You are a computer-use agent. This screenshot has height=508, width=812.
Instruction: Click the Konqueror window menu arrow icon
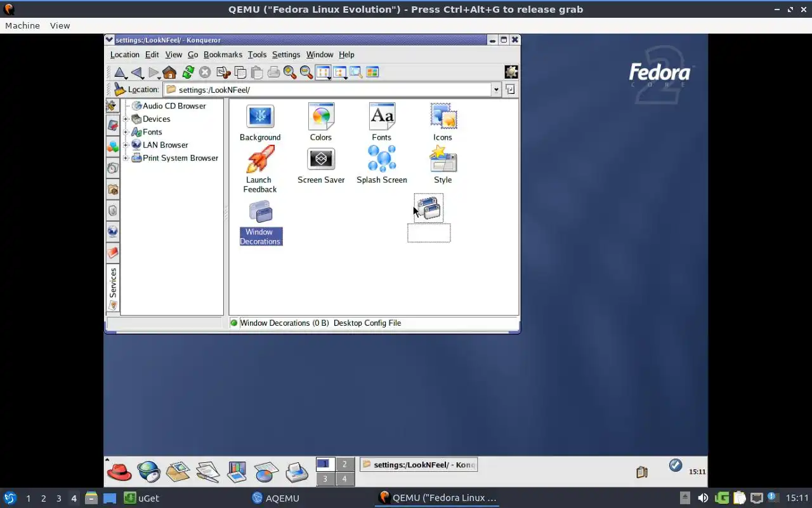pyautogui.click(x=110, y=39)
